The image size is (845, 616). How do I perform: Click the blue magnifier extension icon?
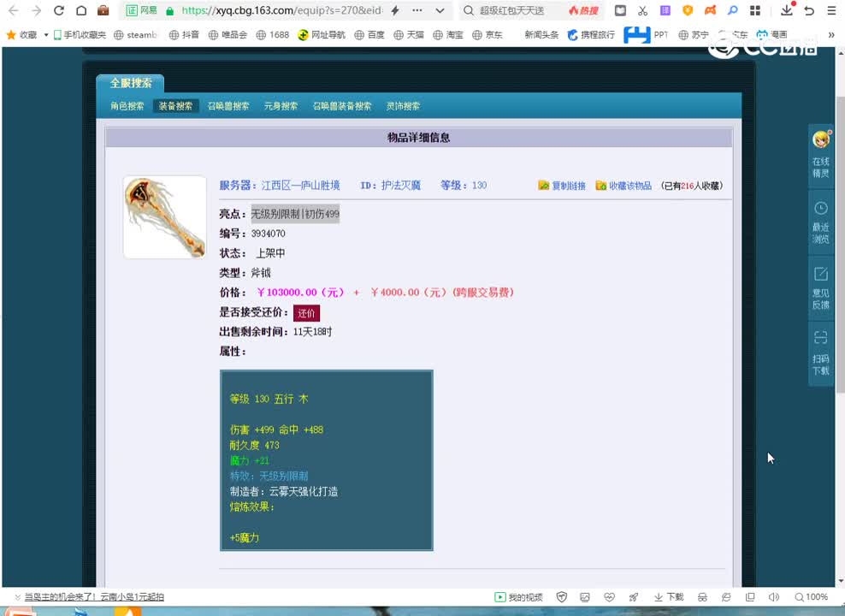pyautogui.click(x=732, y=10)
